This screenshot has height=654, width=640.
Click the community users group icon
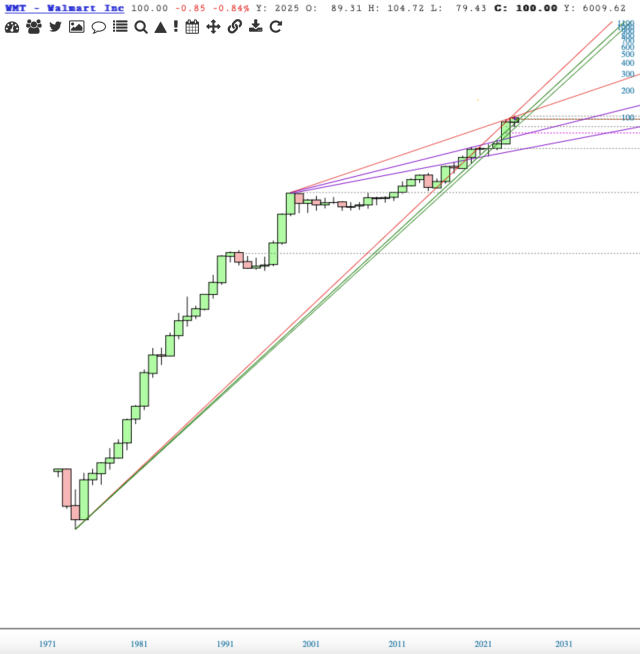click(34, 27)
